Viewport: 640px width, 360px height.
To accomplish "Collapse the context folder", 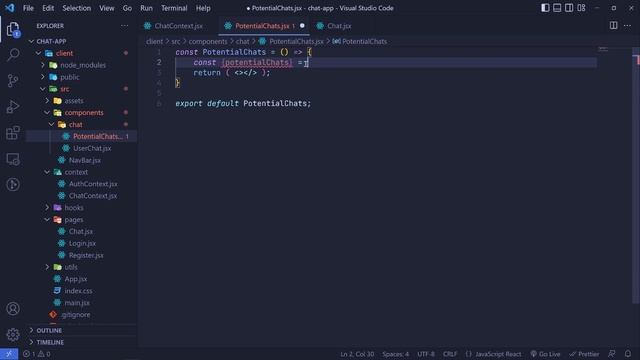I will coord(47,172).
